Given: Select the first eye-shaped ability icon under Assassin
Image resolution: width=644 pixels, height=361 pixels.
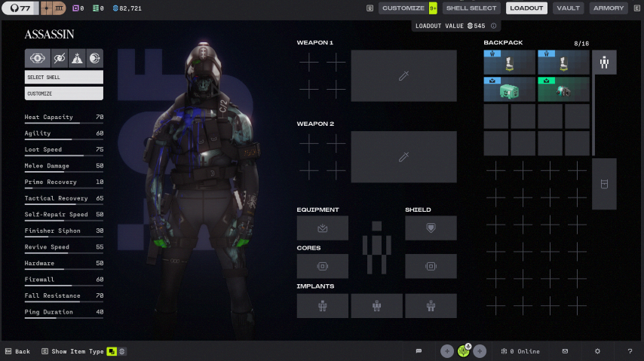Looking at the screenshot, I should tap(37, 58).
